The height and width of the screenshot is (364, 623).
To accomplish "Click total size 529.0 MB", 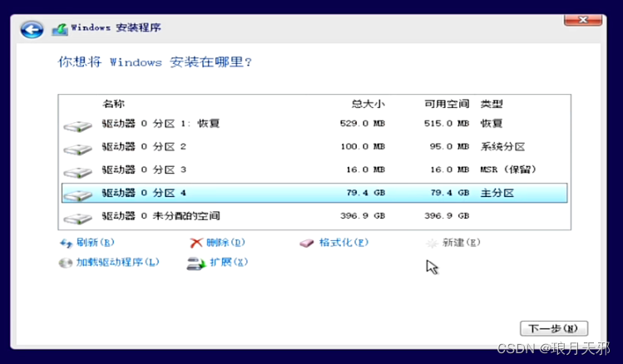I will 363,124.
